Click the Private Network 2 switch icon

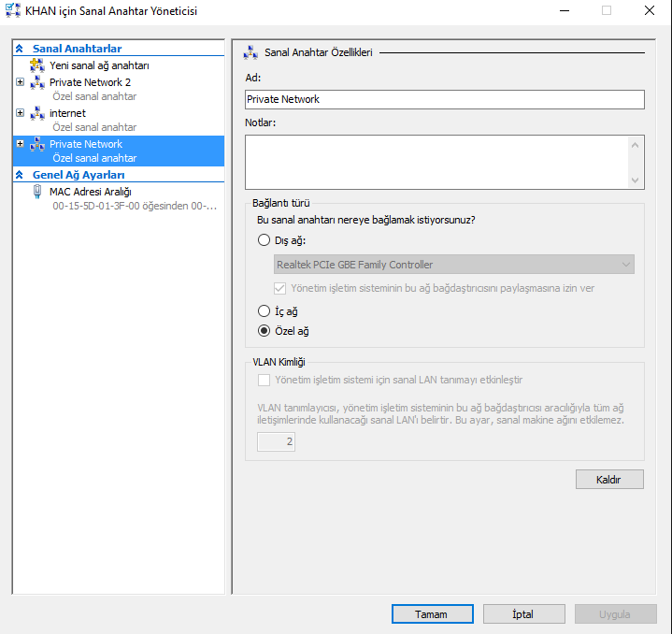(x=37, y=82)
